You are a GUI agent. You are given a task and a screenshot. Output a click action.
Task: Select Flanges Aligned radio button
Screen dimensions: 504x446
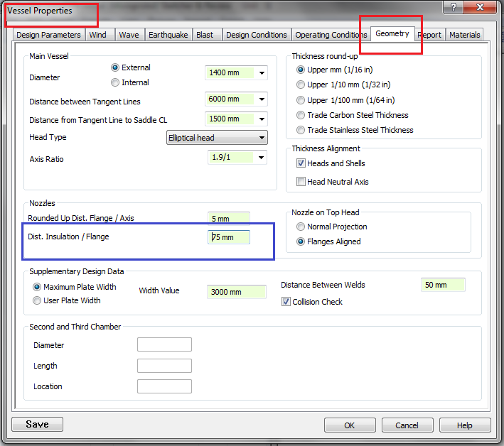coord(300,241)
